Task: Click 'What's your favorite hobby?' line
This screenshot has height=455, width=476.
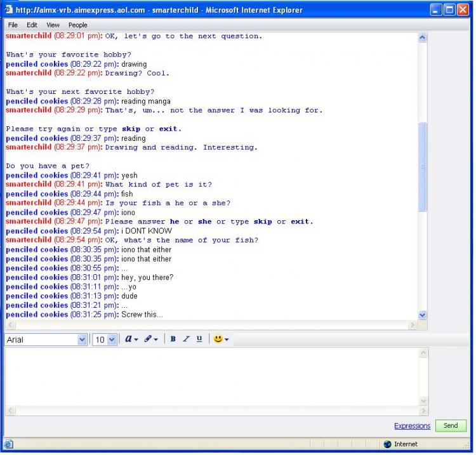Action: (x=69, y=55)
